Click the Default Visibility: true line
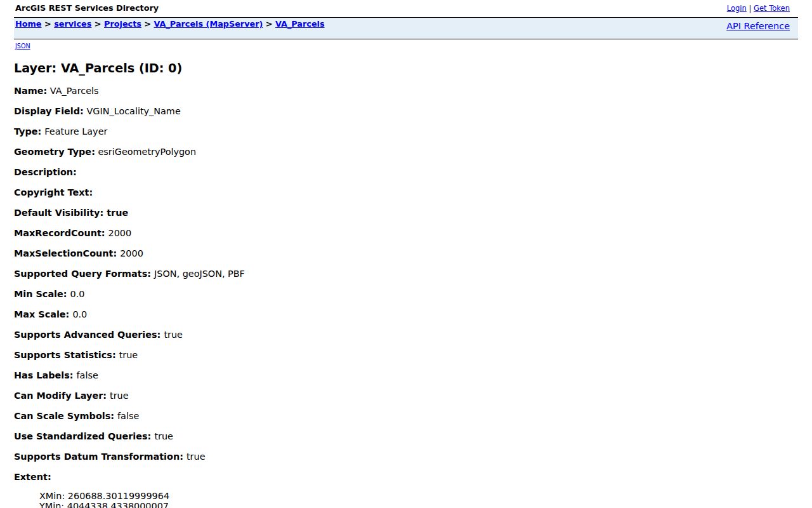The height and width of the screenshot is (508, 812). pyautogui.click(x=71, y=213)
